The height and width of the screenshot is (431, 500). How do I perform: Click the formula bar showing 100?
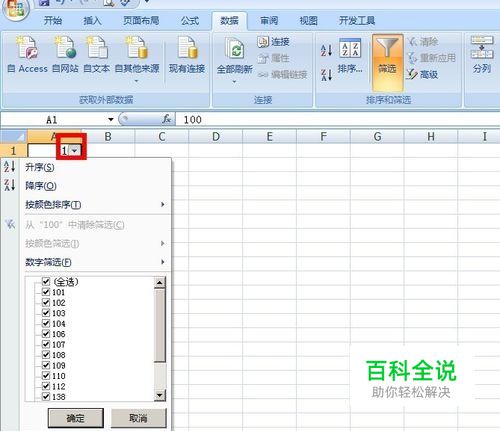click(x=337, y=119)
